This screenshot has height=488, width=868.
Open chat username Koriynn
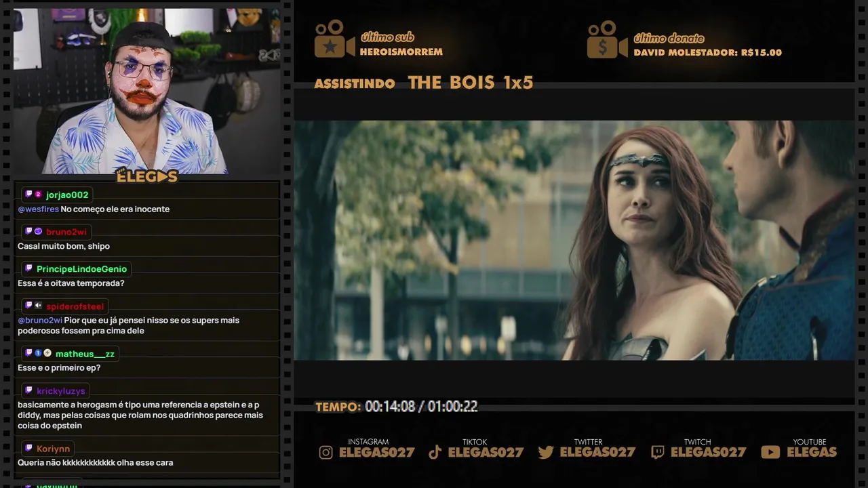point(53,449)
